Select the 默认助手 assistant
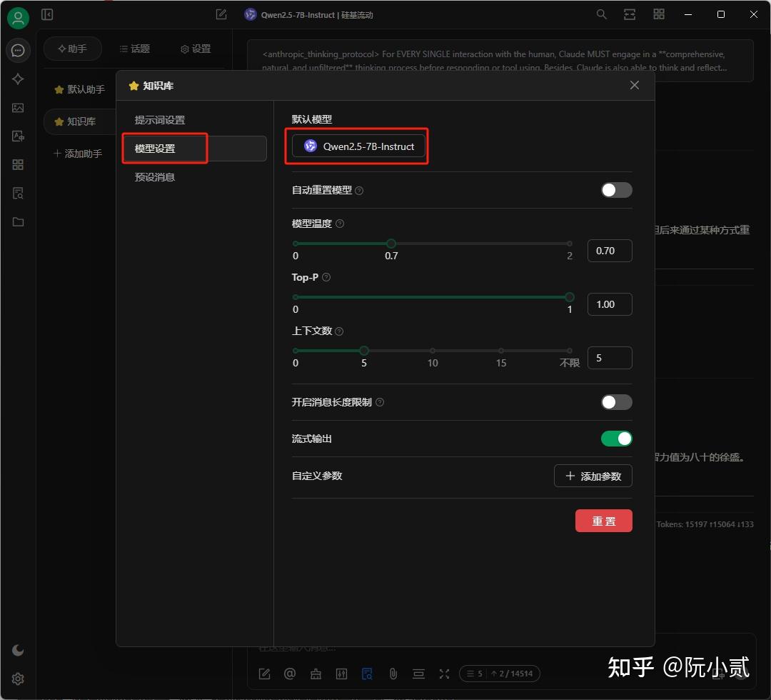 [x=80, y=89]
